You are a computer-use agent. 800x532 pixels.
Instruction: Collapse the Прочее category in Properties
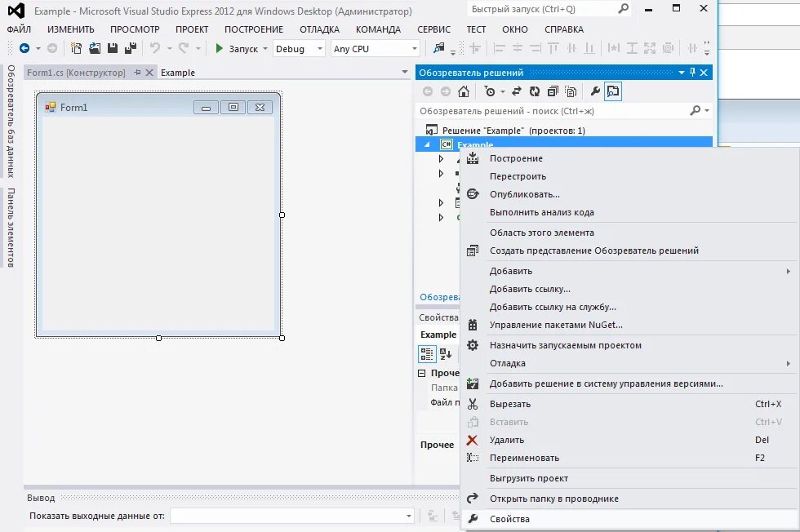point(421,373)
